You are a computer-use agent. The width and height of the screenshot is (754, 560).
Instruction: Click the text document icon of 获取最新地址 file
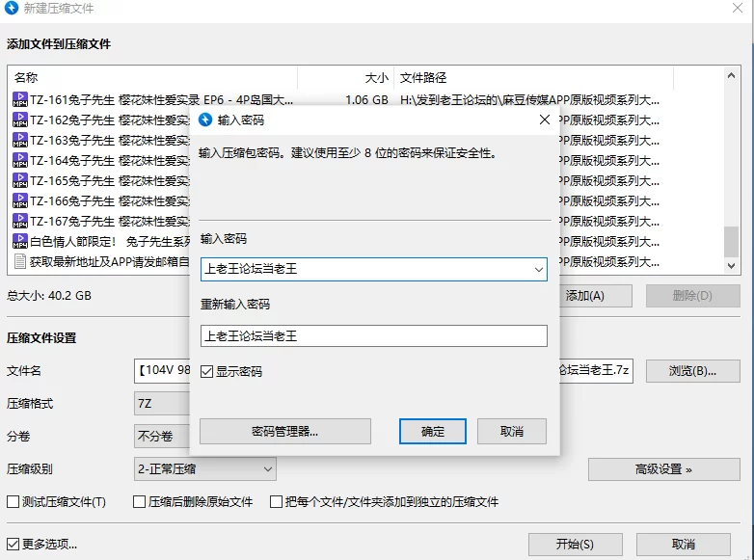pyautogui.click(x=20, y=261)
